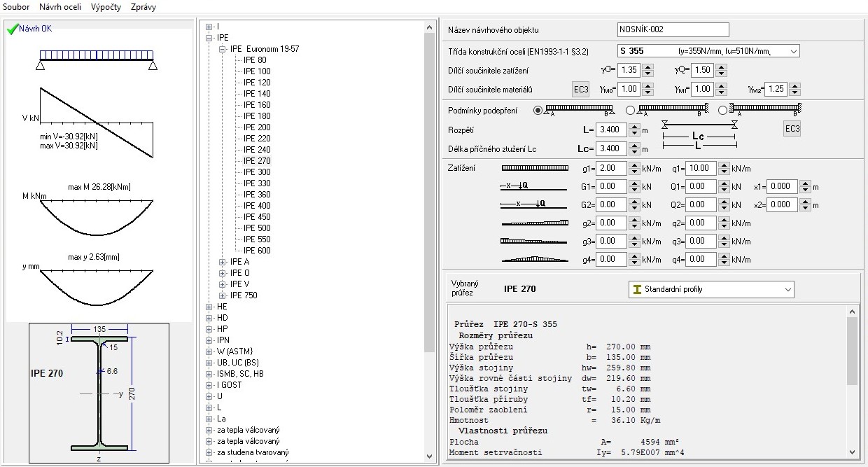Click the Q1 load field 0.00
Image resolution: width=868 pixels, height=467 pixels.
(x=702, y=186)
